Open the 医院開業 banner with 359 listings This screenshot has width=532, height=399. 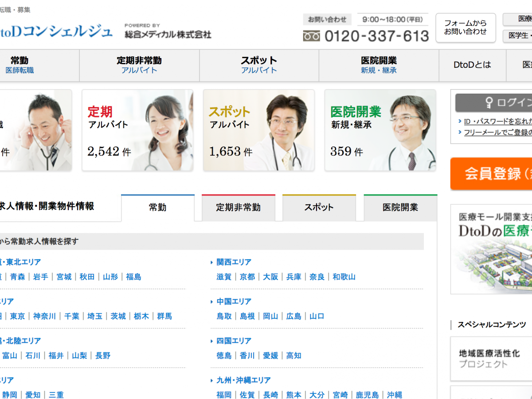pos(380,130)
